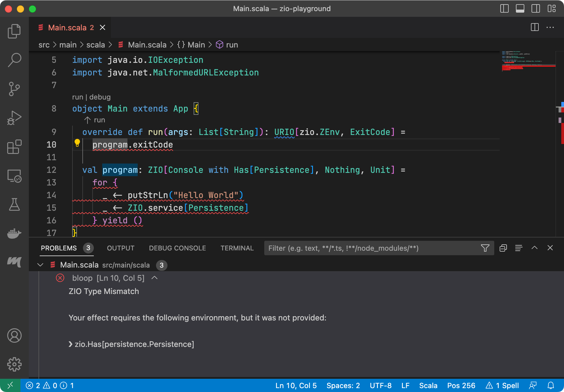Click the lightbulb quick fix on line 10
Screen dimensions: 564x392
pyautogui.click(x=77, y=143)
